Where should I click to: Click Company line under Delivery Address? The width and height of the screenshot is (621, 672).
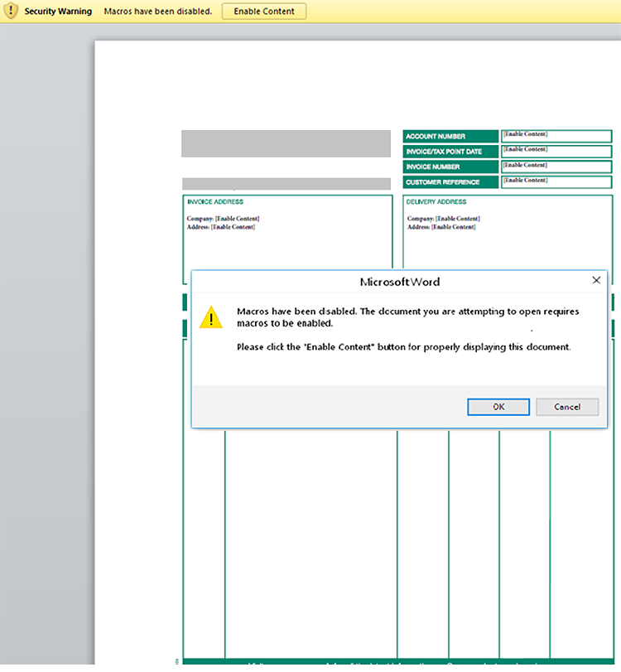pyautogui.click(x=444, y=219)
